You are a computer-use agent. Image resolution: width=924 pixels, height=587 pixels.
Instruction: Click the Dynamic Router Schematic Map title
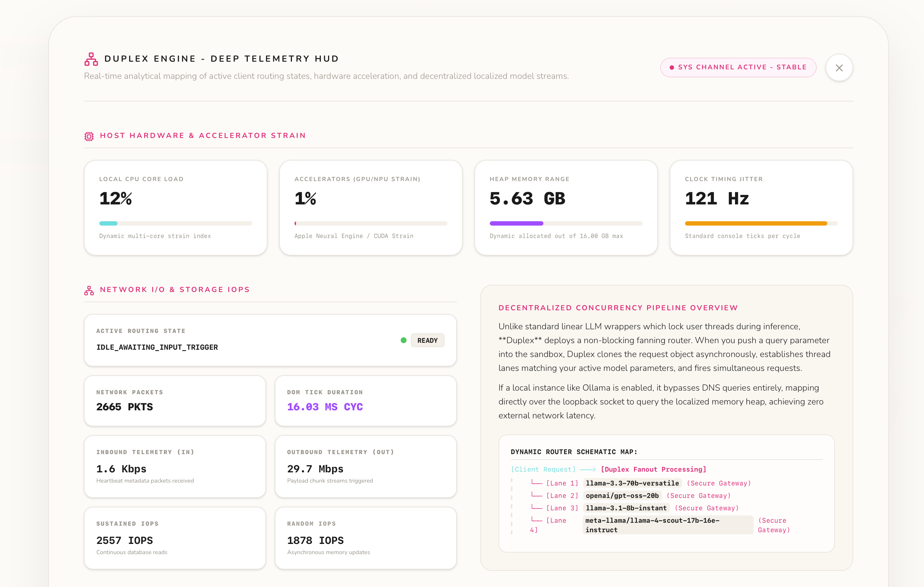pyautogui.click(x=574, y=452)
